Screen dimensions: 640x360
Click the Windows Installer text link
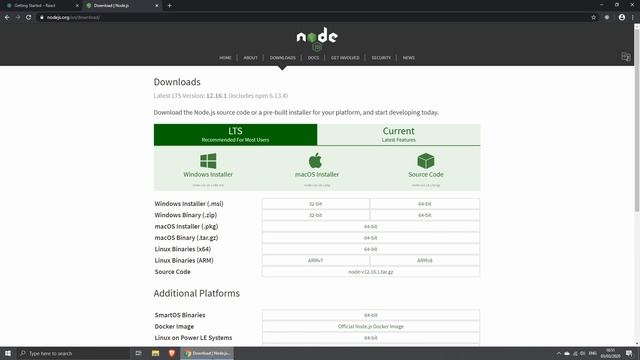point(208,174)
